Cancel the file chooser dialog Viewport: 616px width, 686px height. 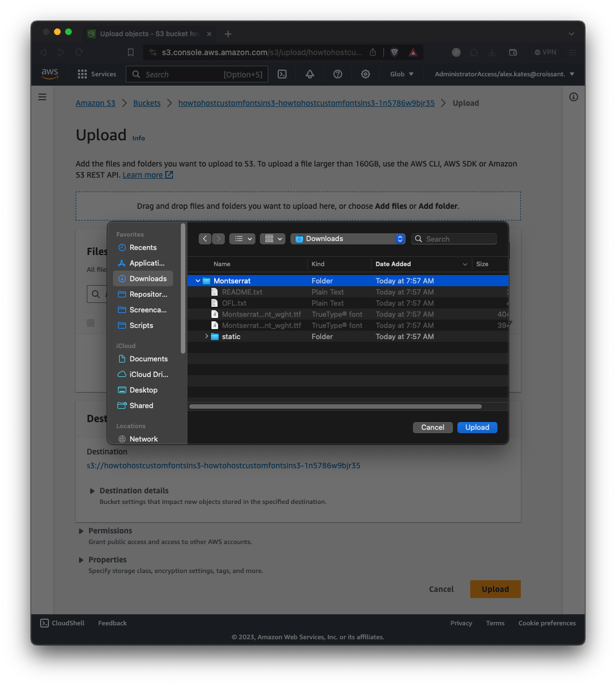tap(432, 427)
